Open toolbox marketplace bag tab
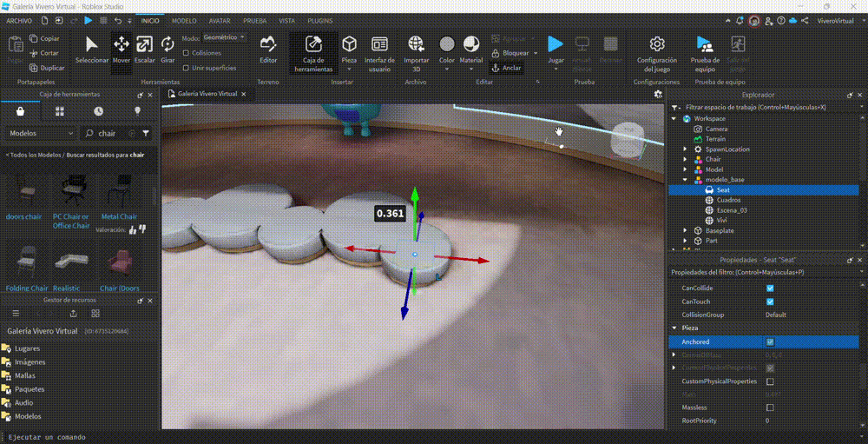Viewport: 868px width, 444px height. (x=21, y=111)
